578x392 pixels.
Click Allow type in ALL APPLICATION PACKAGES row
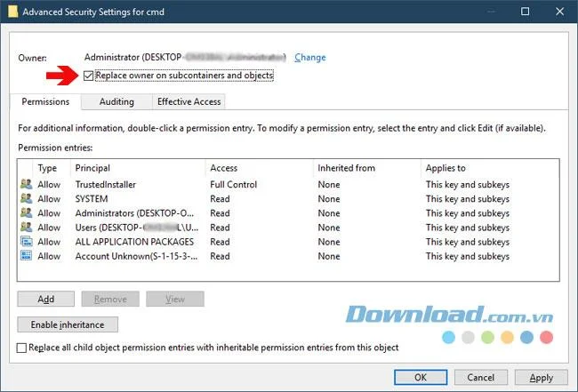(x=49, y=242)
